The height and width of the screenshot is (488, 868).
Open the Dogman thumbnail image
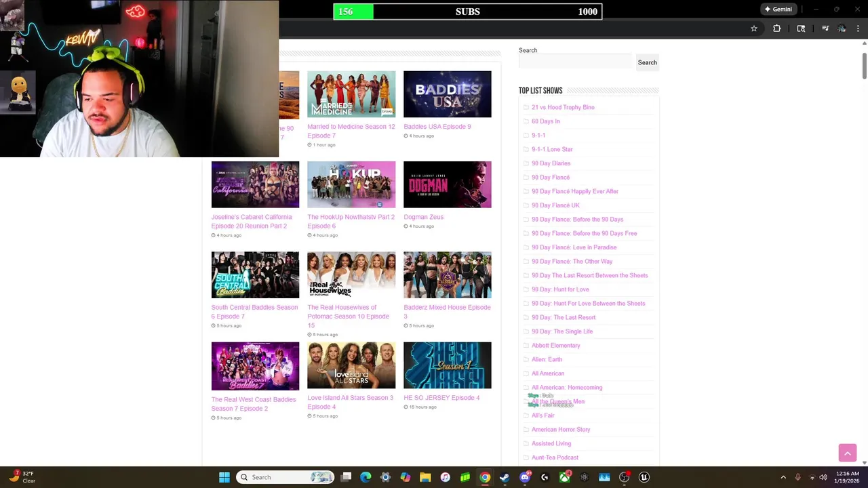pyautogui.click(x=448, y=184)
